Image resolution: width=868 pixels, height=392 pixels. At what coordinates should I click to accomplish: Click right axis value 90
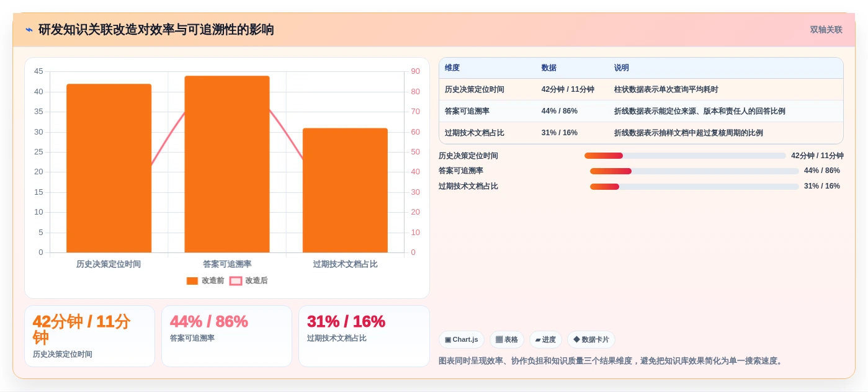pos(415,71)
